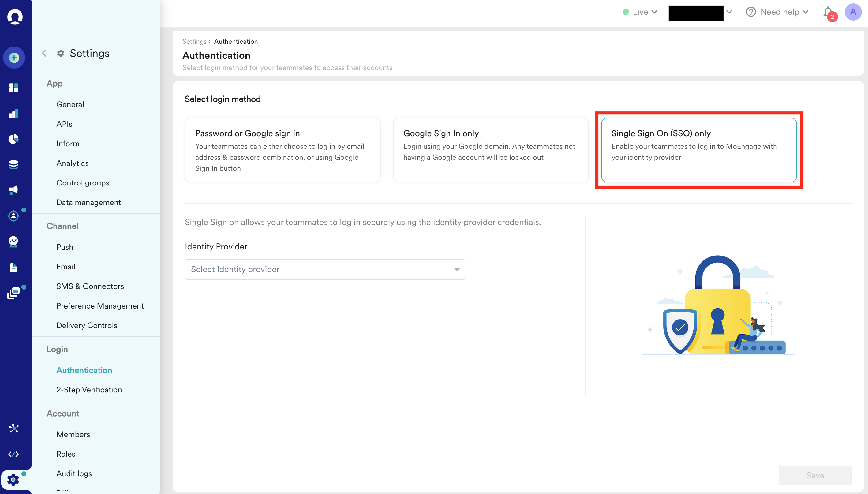Enable Google Sign In only login method
868x494 pixels.
coord(491,150)
